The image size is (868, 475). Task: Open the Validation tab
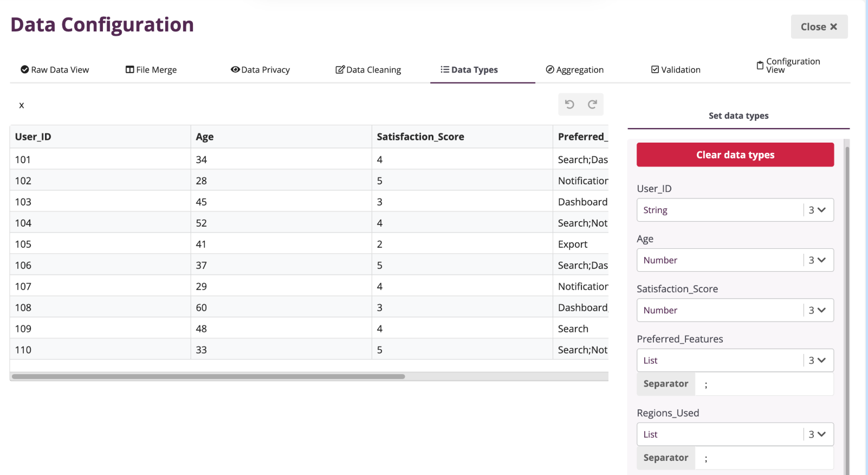(676, 69)
